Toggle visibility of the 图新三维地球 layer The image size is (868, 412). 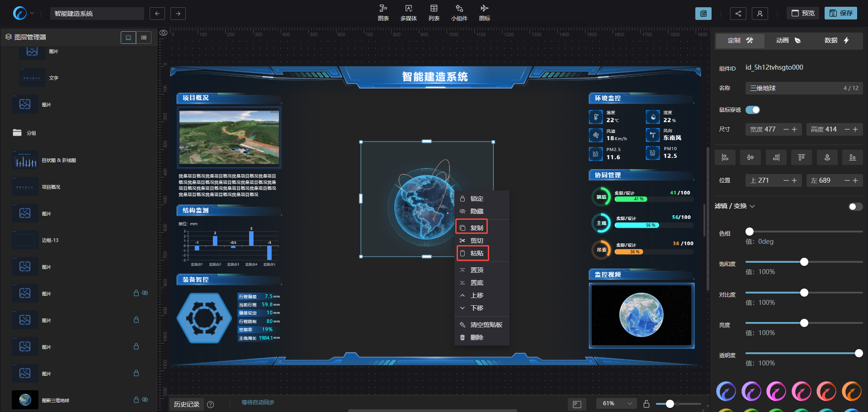[x=145, y=400]
